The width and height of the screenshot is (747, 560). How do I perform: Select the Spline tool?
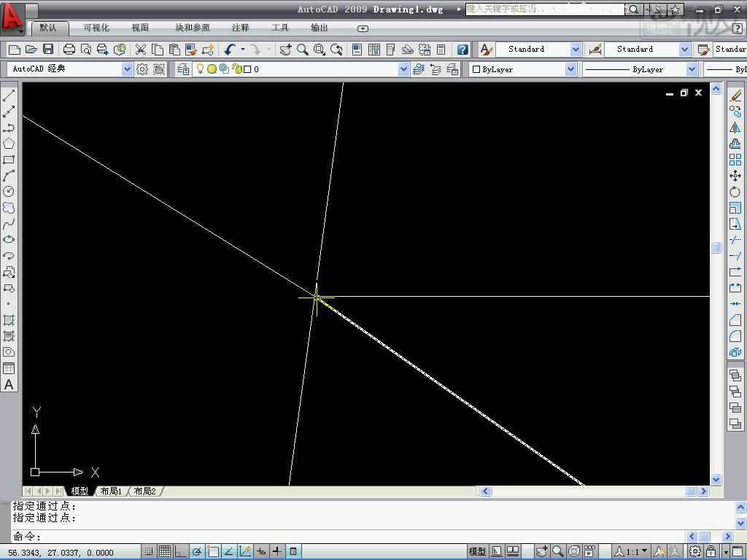click(9, 223)
